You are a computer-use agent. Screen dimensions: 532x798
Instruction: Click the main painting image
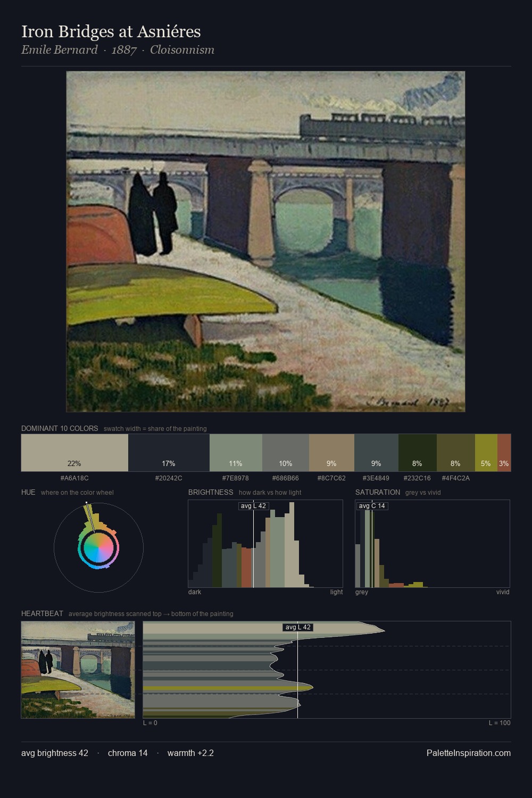pos(265,242)
